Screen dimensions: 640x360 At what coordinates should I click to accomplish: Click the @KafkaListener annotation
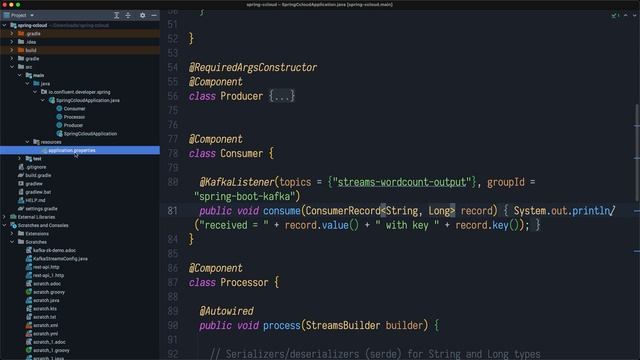237,182
